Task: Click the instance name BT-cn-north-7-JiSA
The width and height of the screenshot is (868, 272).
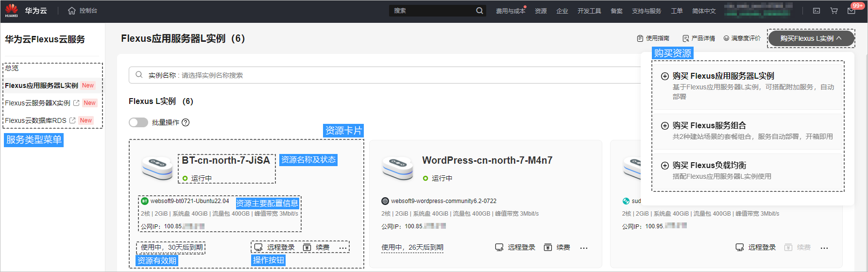Action: 226,161
